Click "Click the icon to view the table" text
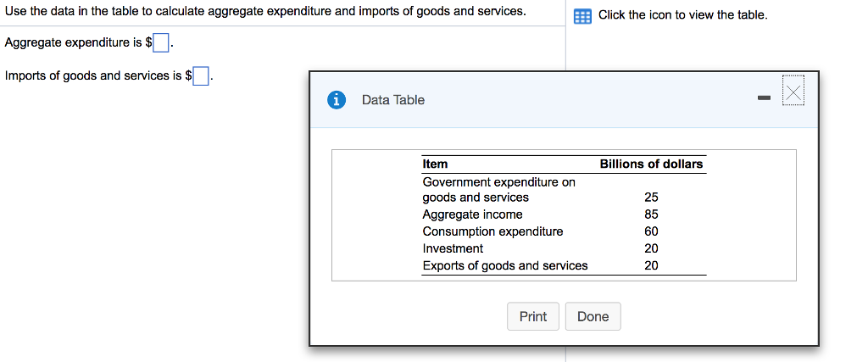 [x=682, y=15]
